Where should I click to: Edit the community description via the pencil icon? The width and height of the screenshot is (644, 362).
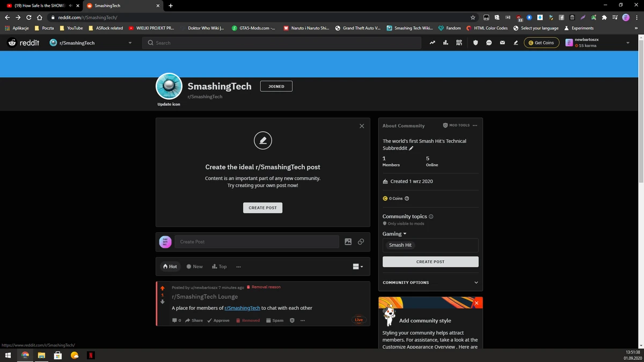(411, 148)
